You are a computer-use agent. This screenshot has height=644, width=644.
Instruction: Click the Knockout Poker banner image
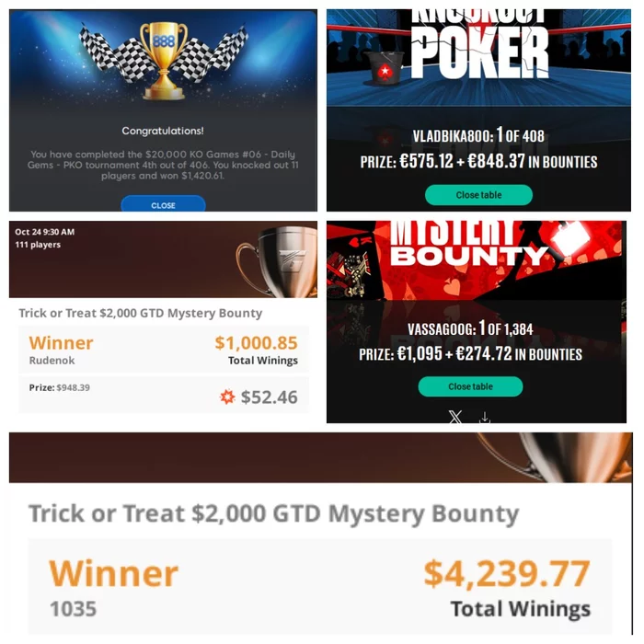tap(478, 58)
